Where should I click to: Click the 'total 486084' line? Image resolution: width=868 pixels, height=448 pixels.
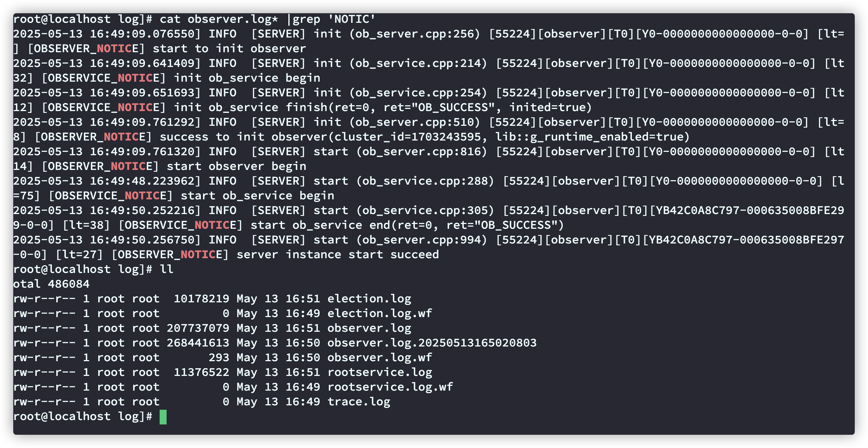coord(51,284)
